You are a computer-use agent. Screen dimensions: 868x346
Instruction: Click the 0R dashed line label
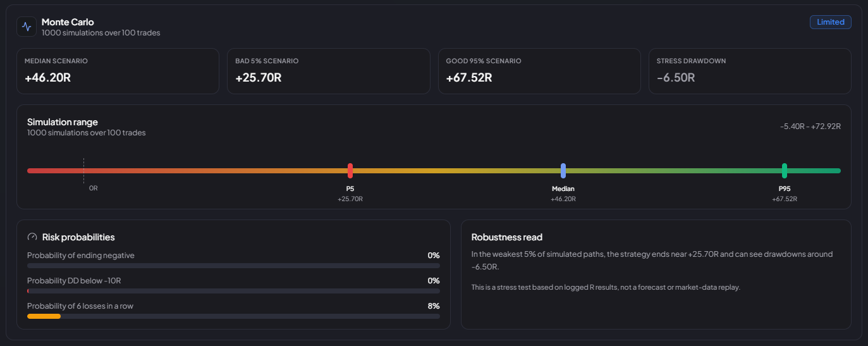93,188
